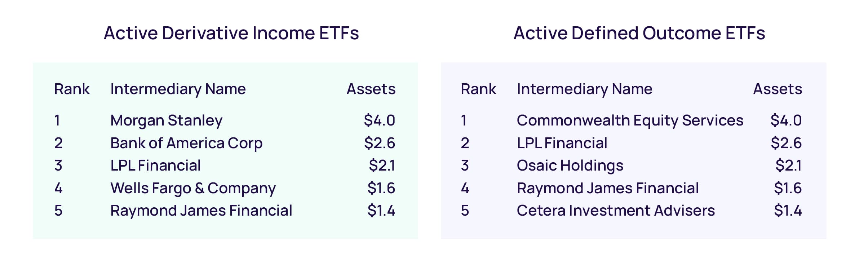Click Cetera Investment Advisers entry
This screenshot has height=269, width=868.
(616, 211)
